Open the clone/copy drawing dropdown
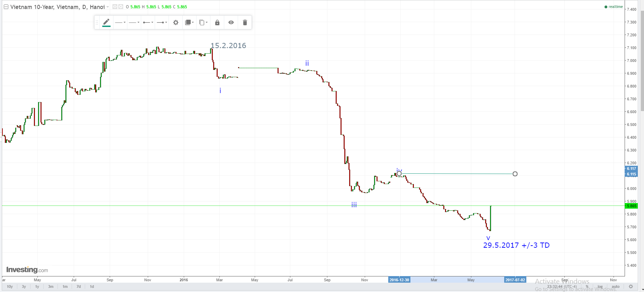Viewport: 644px width, 292px height. [203, 22]
